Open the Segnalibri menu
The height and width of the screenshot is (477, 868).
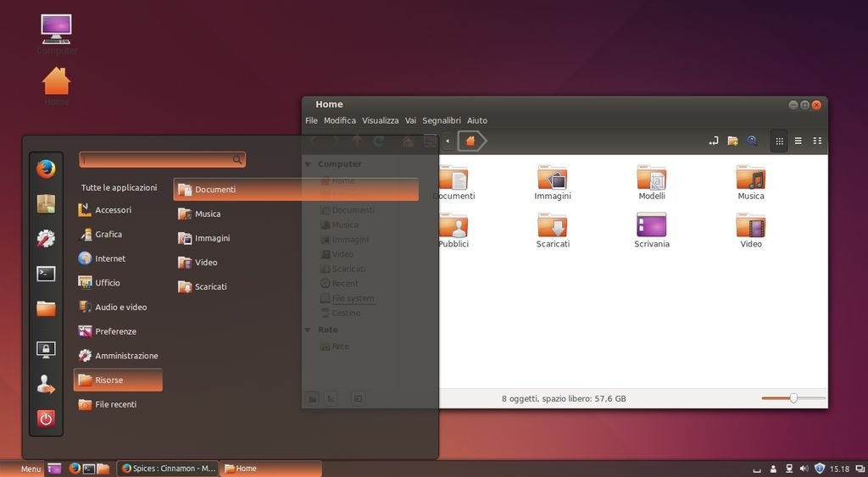coord(442,120)
